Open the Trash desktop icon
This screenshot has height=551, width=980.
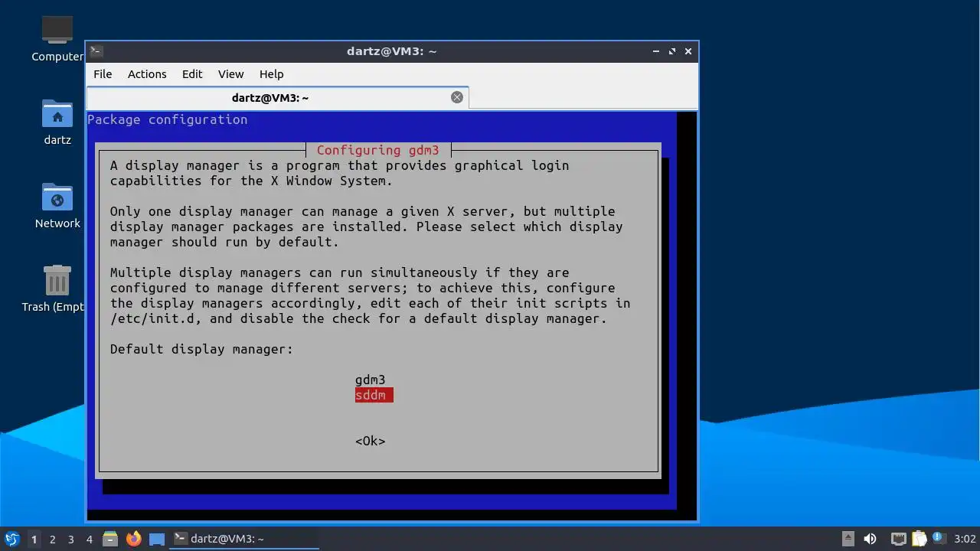(54, 289)
